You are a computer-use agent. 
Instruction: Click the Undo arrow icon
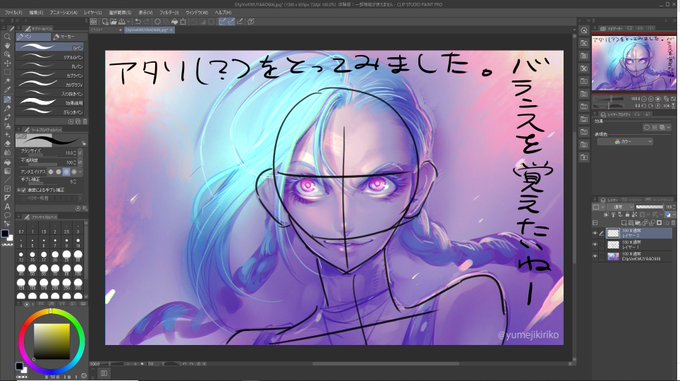(x=138, y=21)
